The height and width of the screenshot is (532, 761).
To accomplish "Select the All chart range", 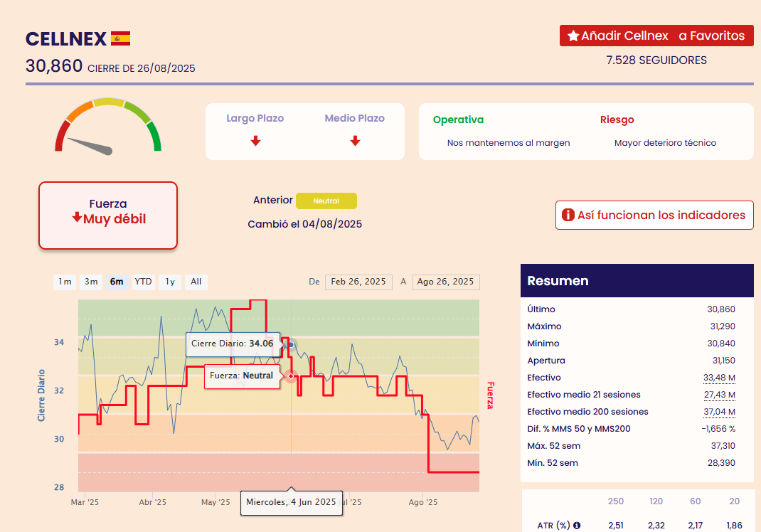I will [196, 282].
